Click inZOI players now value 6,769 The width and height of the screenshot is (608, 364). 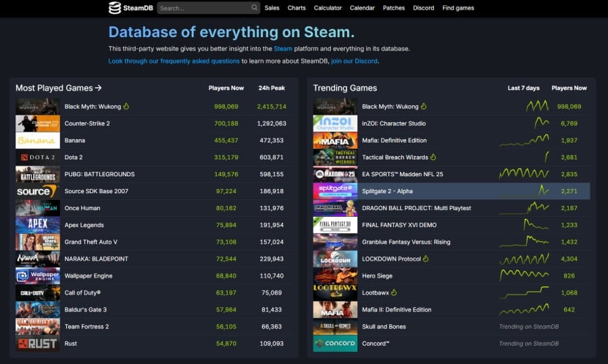click(569, 124)
